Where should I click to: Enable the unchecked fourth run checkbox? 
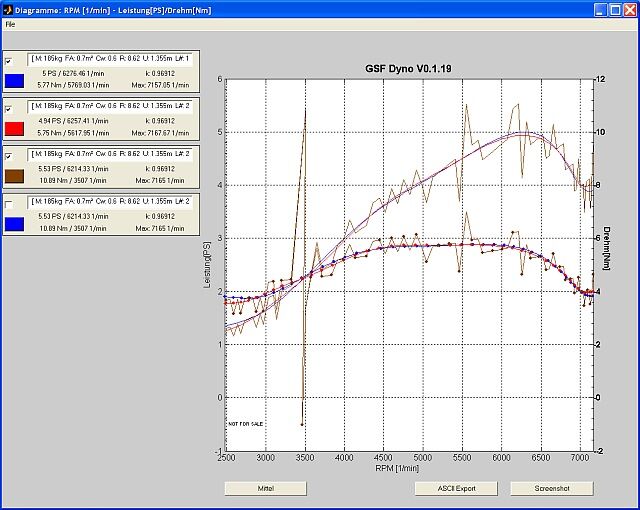(x=9, y=204)
